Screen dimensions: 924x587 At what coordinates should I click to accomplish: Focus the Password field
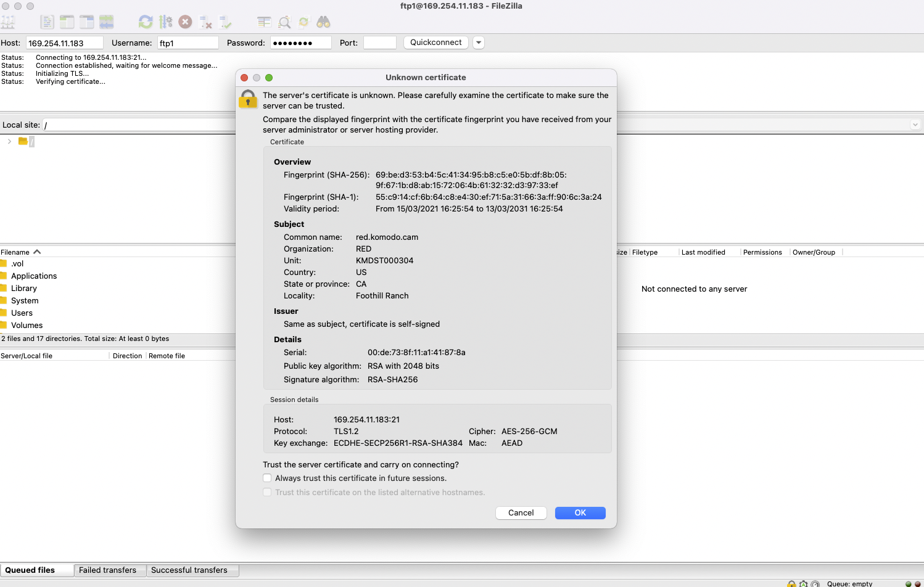point(301,43)
